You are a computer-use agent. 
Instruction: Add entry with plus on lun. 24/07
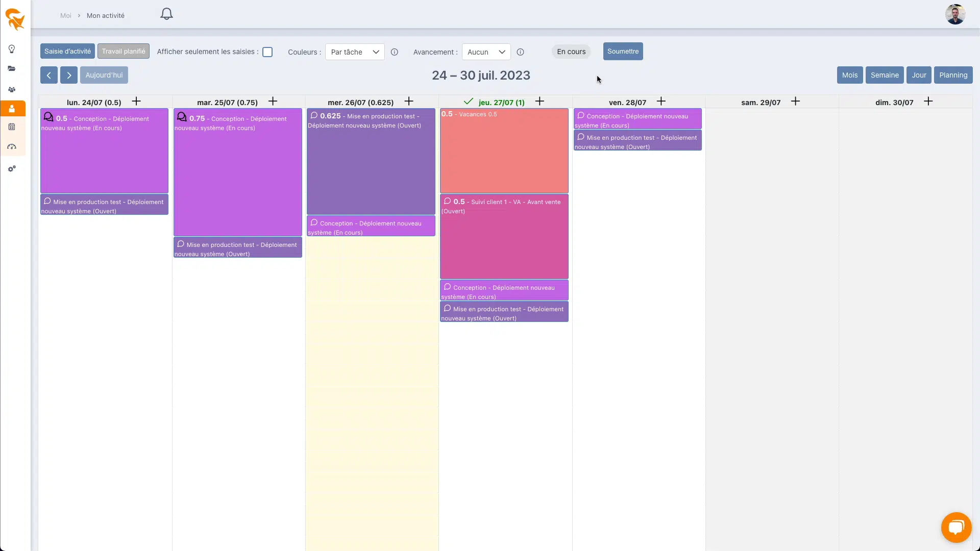[x=136, y=101]
